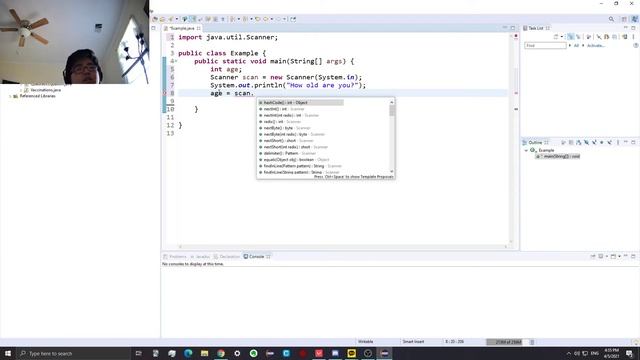This screenshot has height=360, width=640.
Task: Open Google Chrome from taskbar
Action: [221, 353]
